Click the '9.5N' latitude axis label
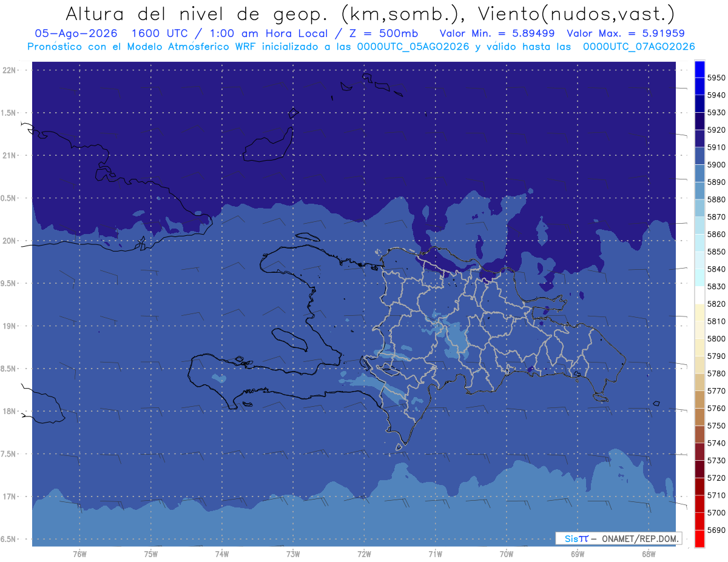 (x=8, y=283)
